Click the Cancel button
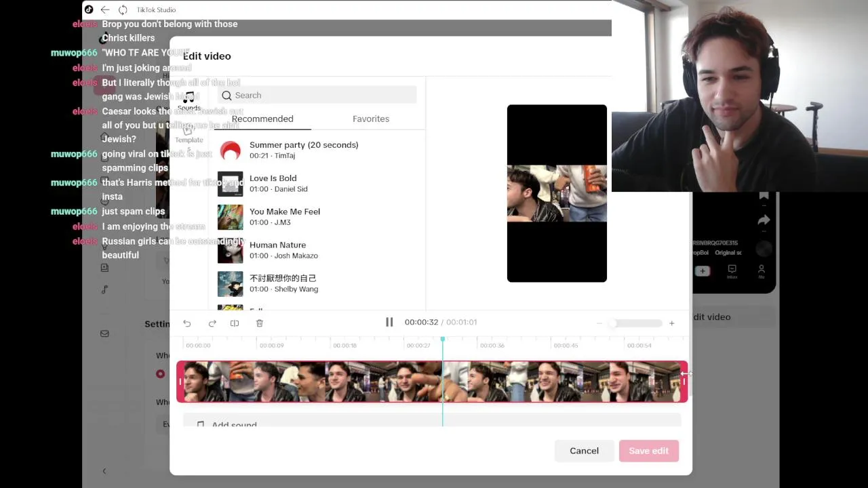Image resolution: width=868 pixels, height=488 pixels. pyautogui.click(x=584, y=451)
